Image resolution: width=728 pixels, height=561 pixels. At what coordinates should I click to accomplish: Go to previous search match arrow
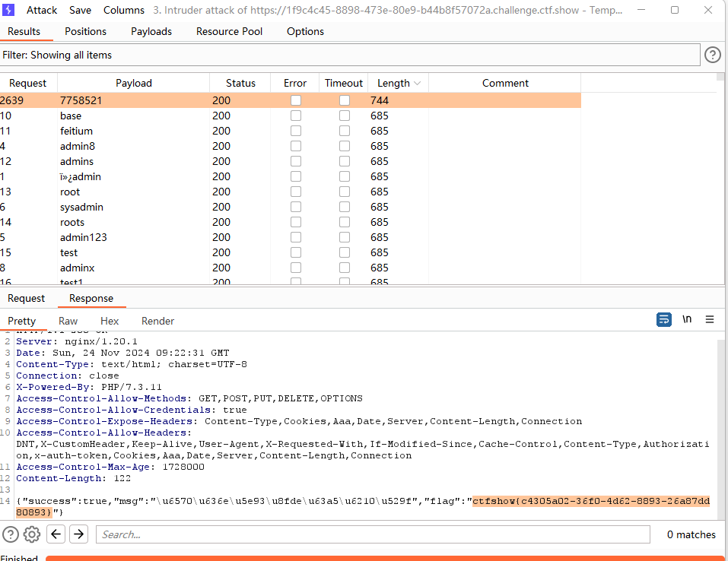[56, 534]
